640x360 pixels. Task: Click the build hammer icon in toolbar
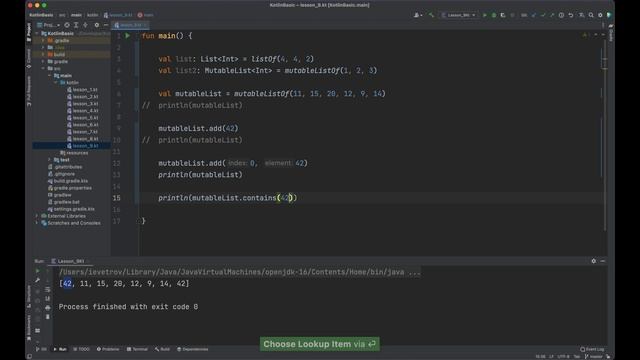[x=431, y=15]
